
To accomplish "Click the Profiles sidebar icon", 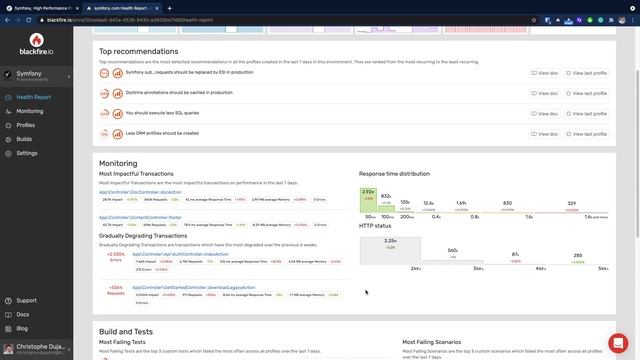I will (8, 125).
